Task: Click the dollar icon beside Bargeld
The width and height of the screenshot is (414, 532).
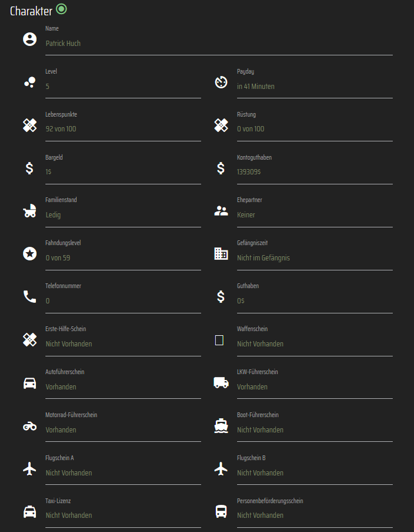Action: point(30,168)
